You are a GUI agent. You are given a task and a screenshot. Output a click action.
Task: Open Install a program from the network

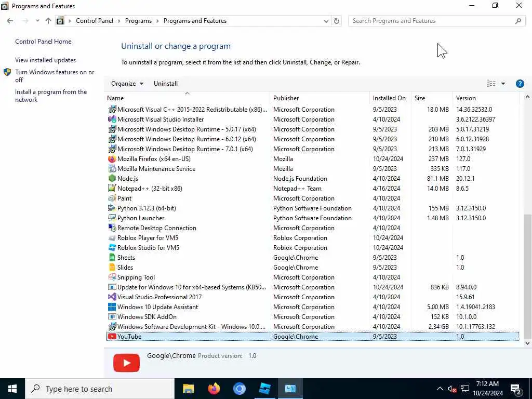[51, 96]
